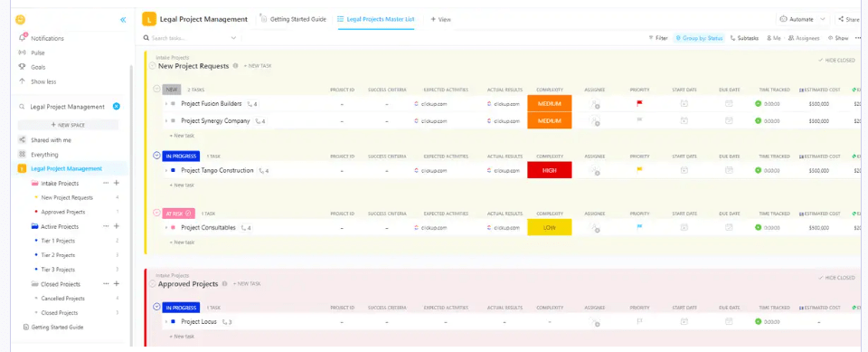The height and width of the screenshot is (352, 868).
Task: Collapse the NEW status group
Action: [x=156, y=89]
